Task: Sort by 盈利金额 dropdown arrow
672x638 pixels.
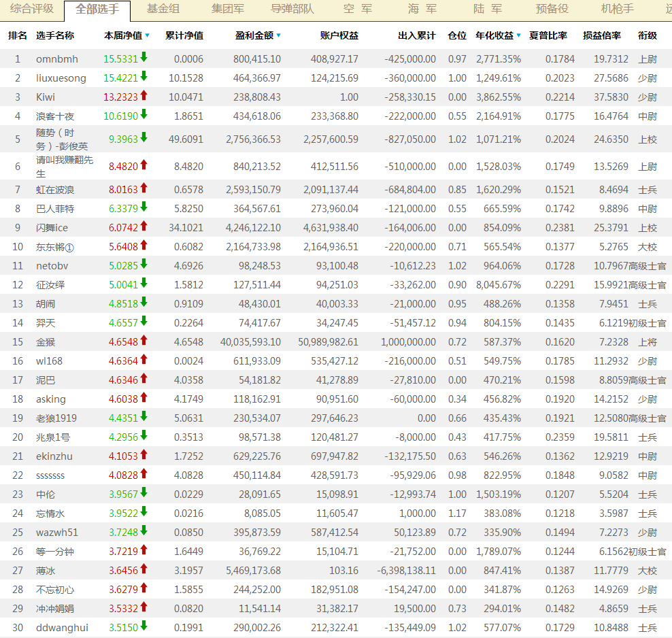Action: coord(279,35)
